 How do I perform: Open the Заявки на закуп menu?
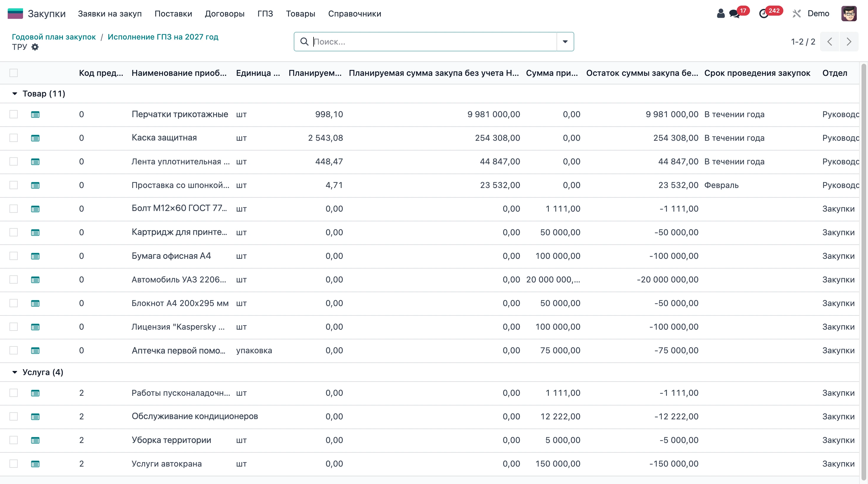click(x=110, y=14)
